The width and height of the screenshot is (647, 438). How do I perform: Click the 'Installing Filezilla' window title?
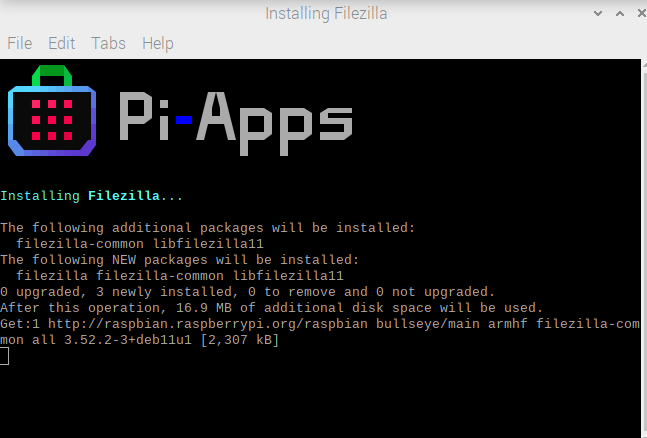click(x=325, y=14)
